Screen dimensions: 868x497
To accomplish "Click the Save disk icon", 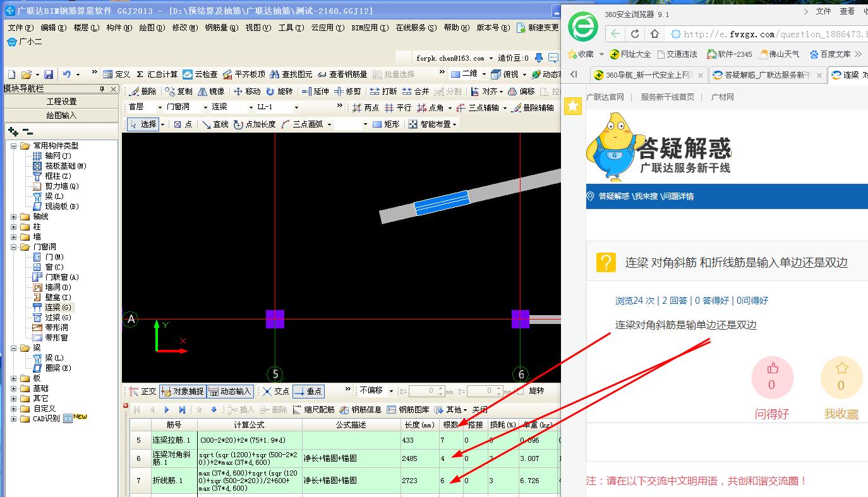I will 49,75.
